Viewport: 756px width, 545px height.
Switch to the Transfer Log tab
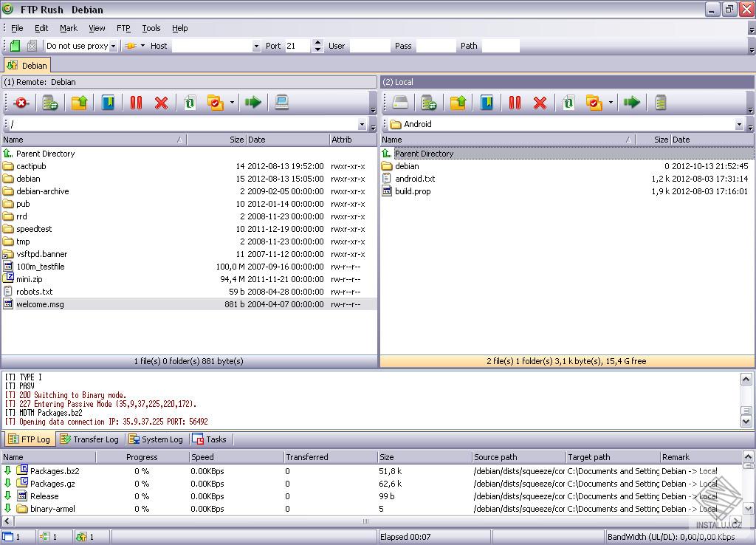[89, 439]
